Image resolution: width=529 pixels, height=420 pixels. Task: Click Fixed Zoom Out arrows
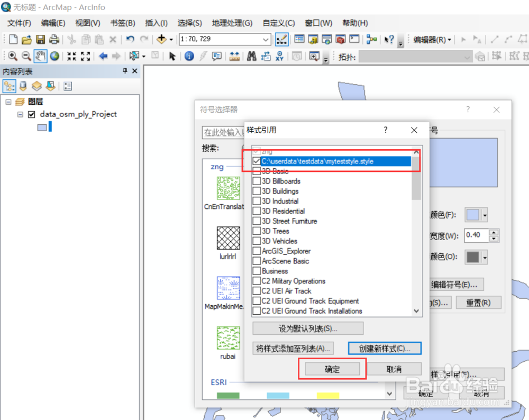[x=86, y=56]
